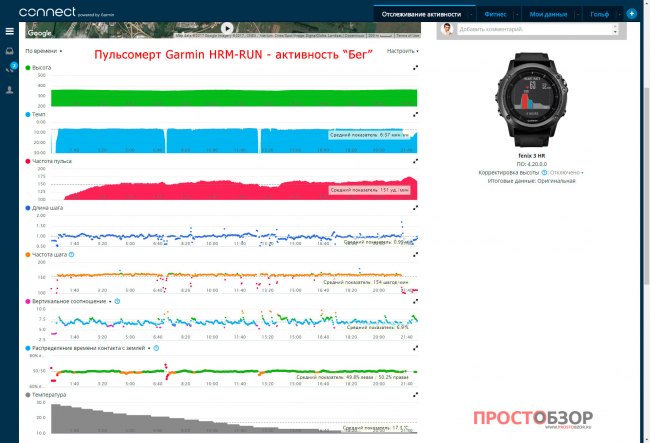Image resolution: width=650 pixels, height=443 pixels.
Task: Open the arrow next to the Гольф tab
Action: (619, 14)
